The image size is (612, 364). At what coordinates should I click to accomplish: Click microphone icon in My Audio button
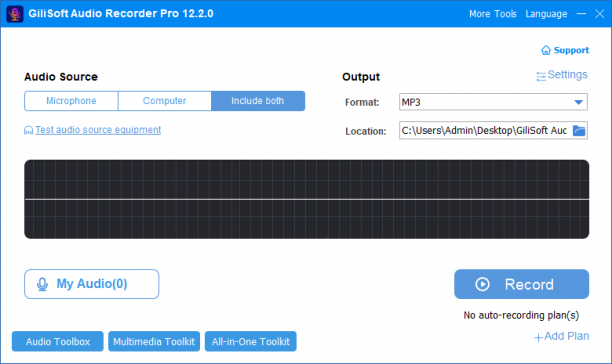tap(42, 284)
